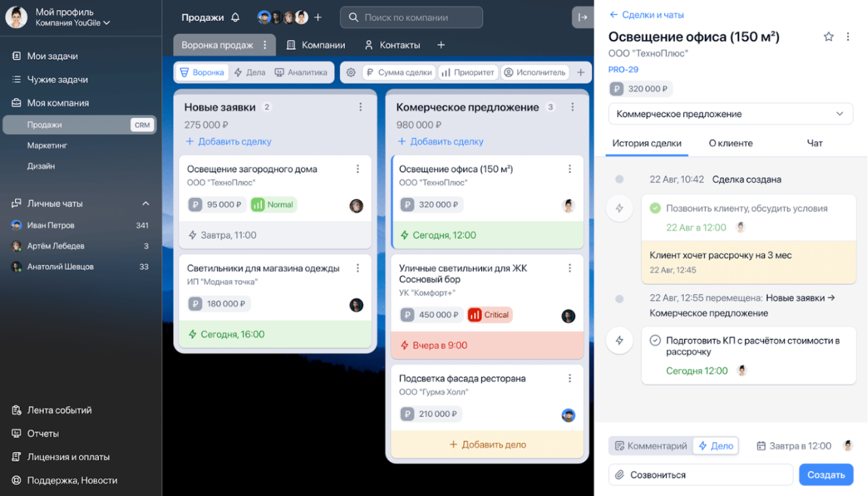Click the bell notification icon next to Продажи

click(236, 17)
